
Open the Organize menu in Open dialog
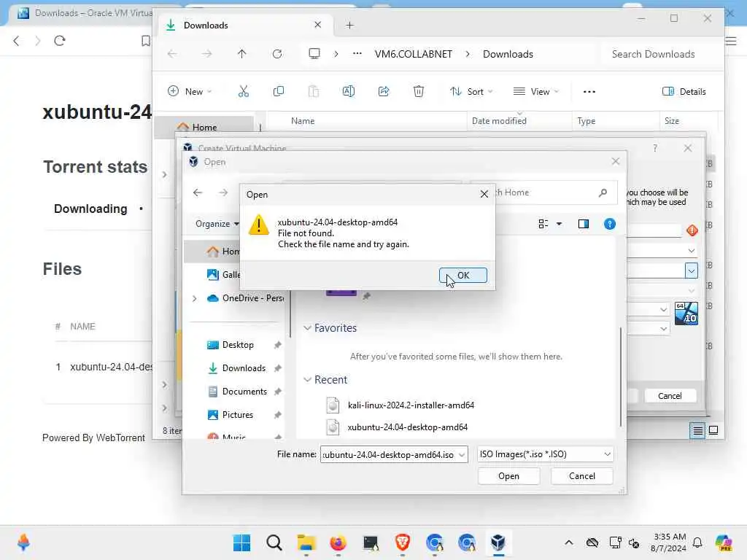point(217,224)
